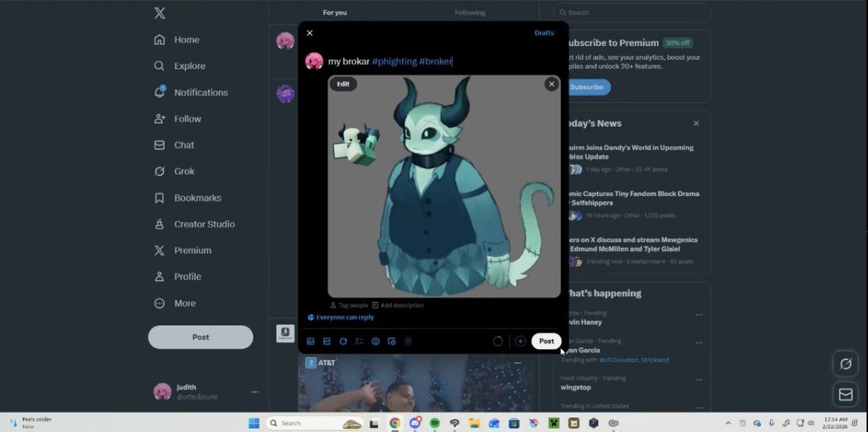
Task: Close the compose dialog
Action: click(310, 33)
